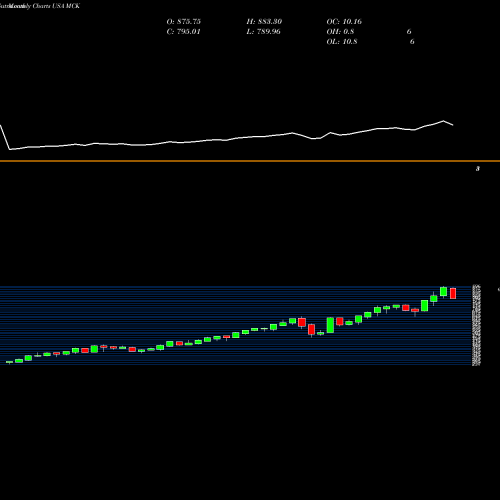Click the tallest green candle after the dip

tap(330, 325)
